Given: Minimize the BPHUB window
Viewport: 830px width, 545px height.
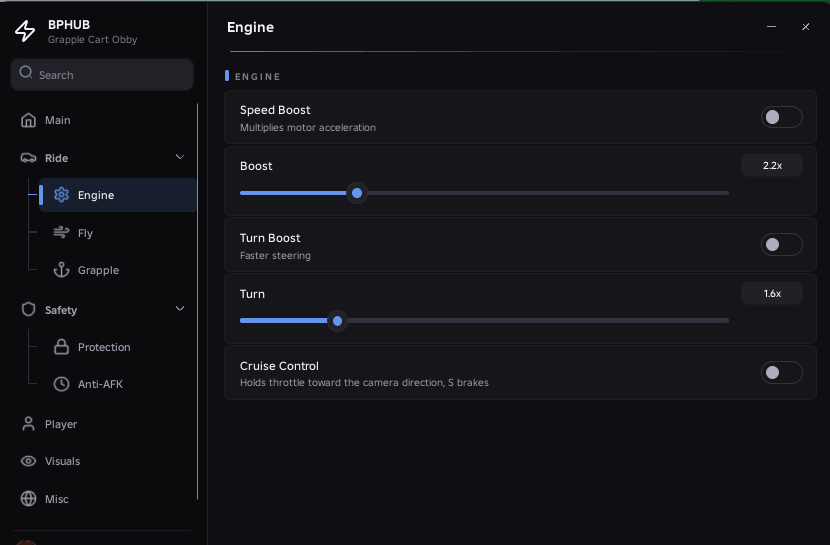Looking at the screenshot, I should tap(771, 26).
